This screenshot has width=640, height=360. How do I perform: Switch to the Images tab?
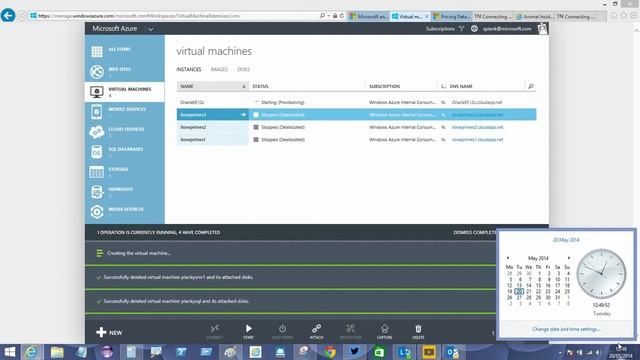219,69
